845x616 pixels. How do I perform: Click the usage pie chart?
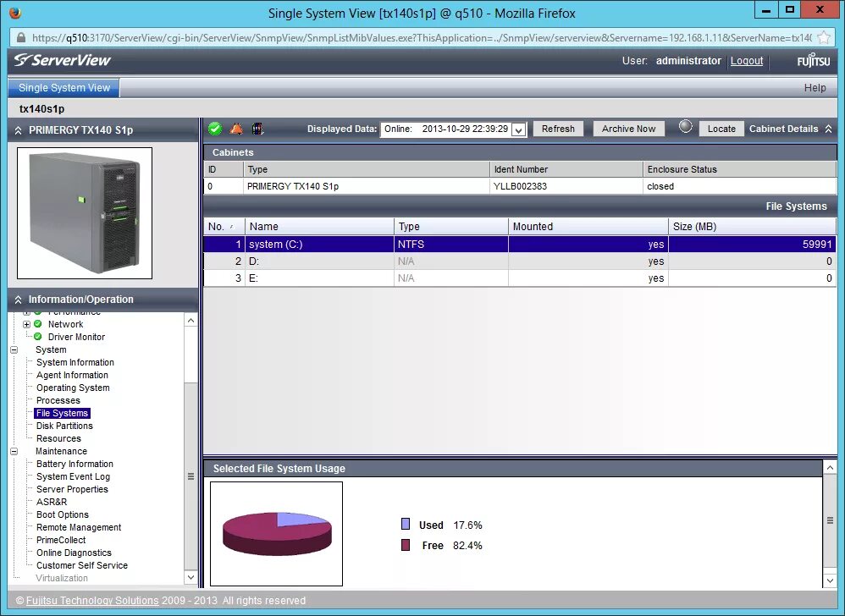(277, 533)
